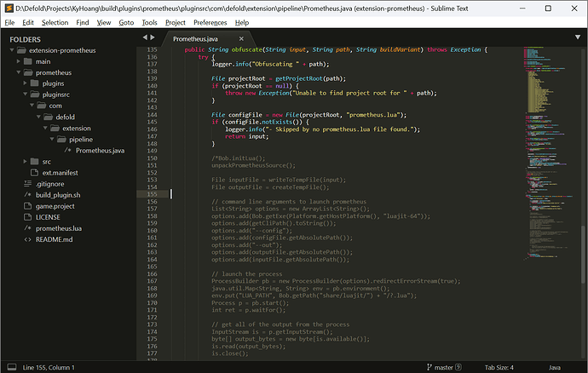
Task: Expand the plugins folder
Action: 25,83
